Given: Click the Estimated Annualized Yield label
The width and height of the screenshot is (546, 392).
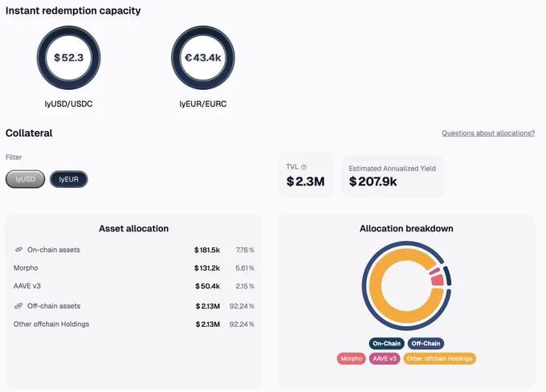Looking at the screenshot, I should (x=392, y=169).
